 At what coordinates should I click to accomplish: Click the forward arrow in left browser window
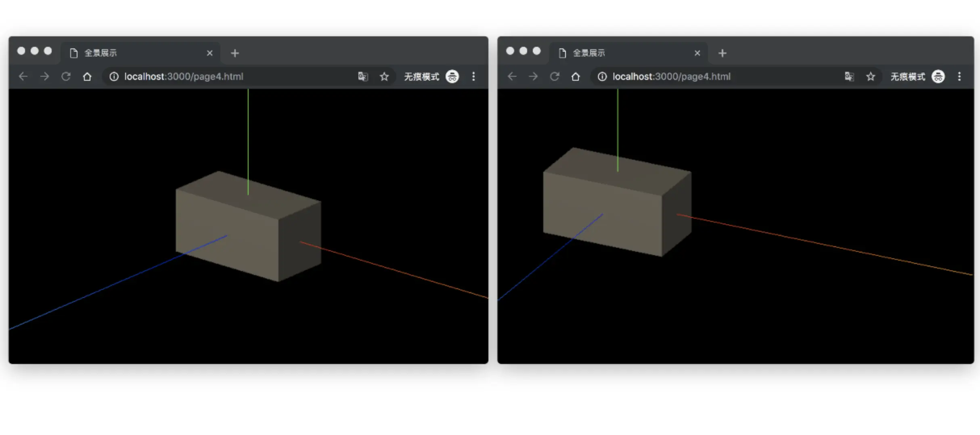coord(45,76)
